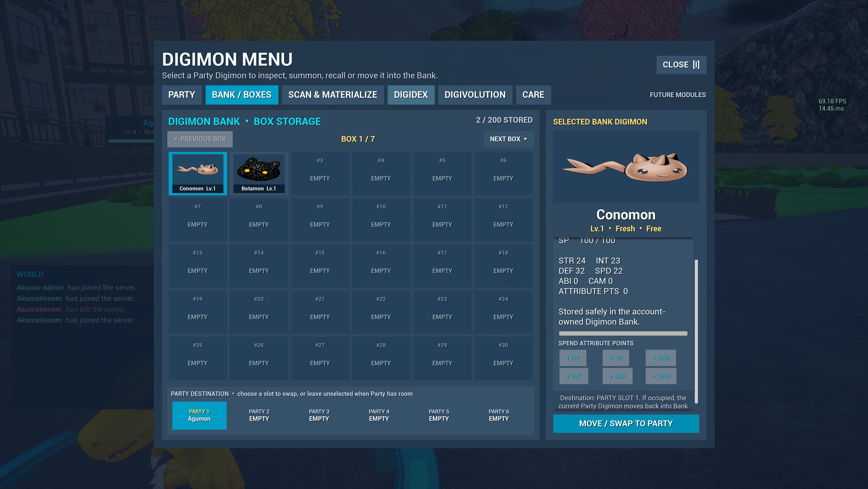The image size is (868, 489).
Task: Click empty bank slot #10
Action: tap(381, 220)
